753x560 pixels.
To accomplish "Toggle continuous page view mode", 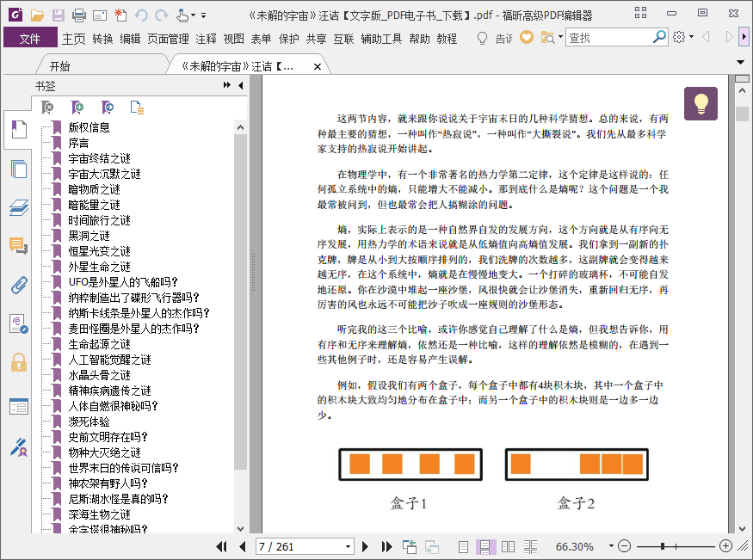I will pos(485,546).
